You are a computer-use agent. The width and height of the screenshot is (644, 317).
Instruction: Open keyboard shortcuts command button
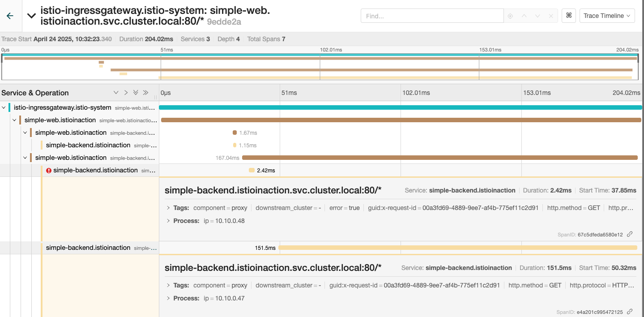coord(569,16)
